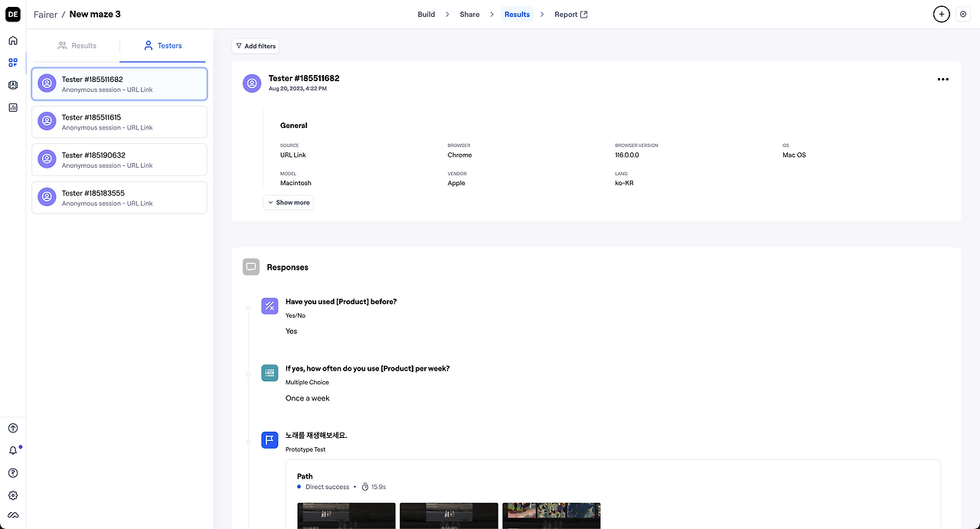Viewport: 980px width, 529px height.
Task: Switch to the Testers tab
Action: 163,46
